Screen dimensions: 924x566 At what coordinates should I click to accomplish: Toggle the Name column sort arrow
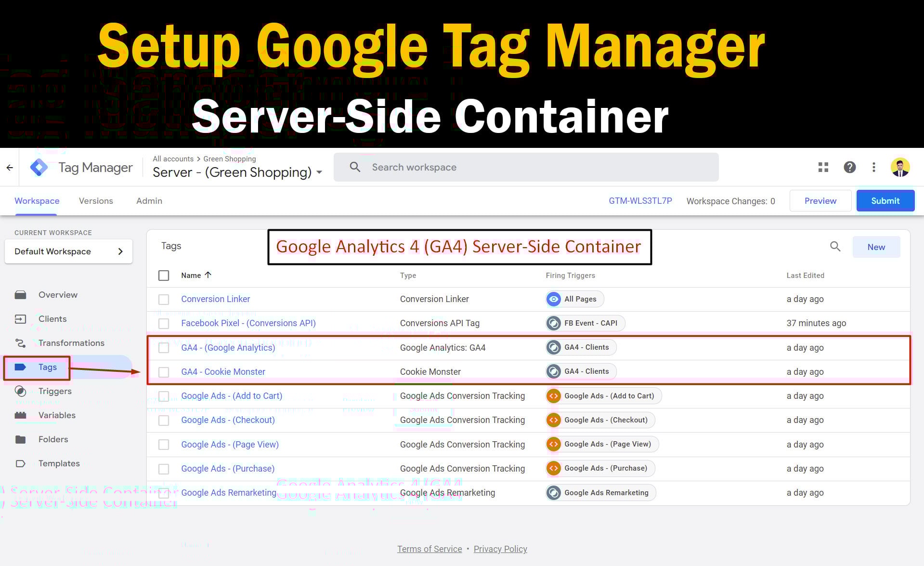pos(208,275)
